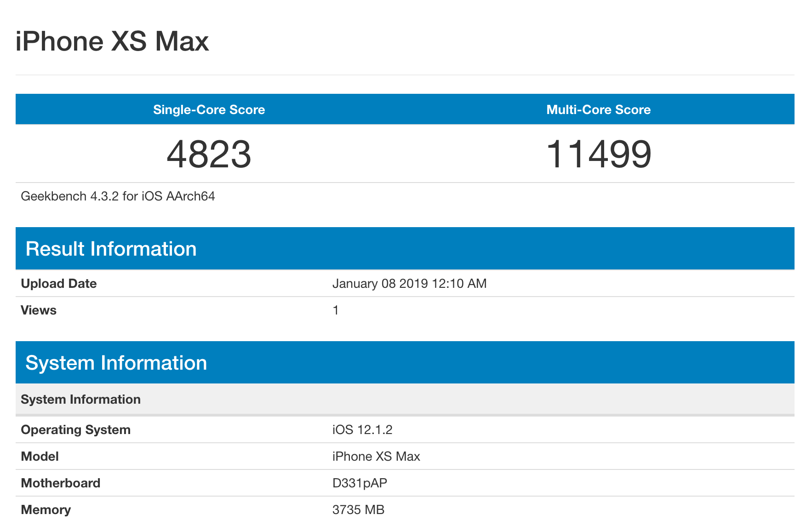Click the multi-core score value 11499
812x526 pixels.
[x=598, y=154]
